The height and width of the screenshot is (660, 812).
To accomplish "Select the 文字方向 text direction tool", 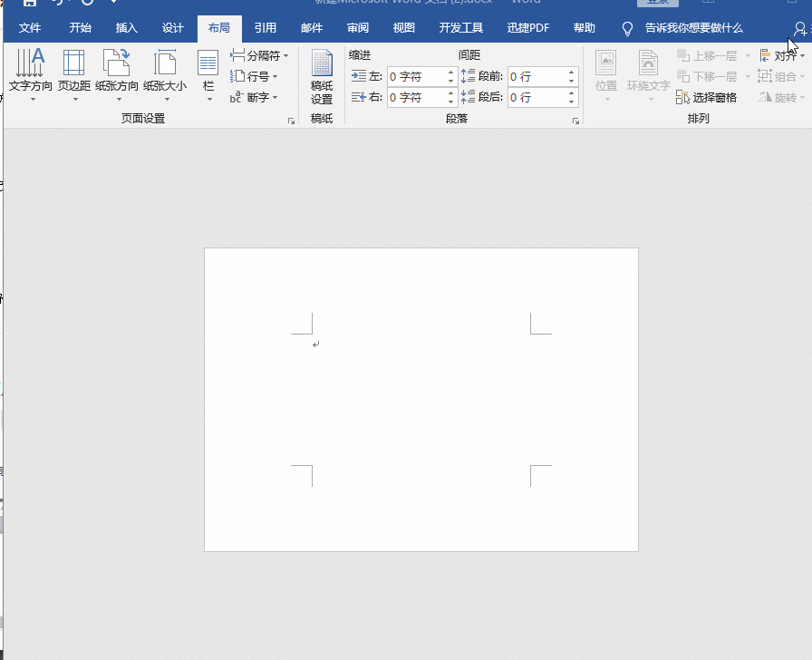I will click(30, 73).
